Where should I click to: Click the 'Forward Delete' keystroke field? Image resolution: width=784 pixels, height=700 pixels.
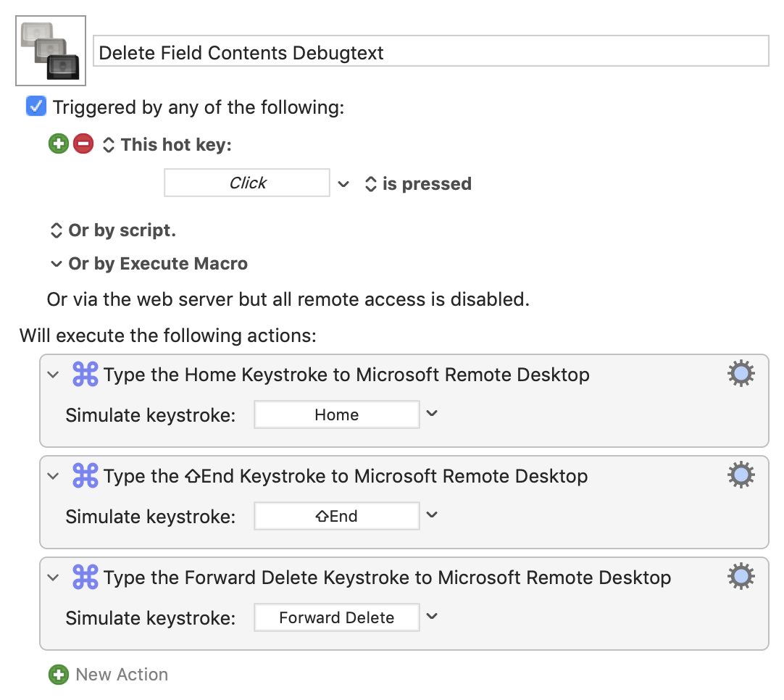[x=336, y=617]
